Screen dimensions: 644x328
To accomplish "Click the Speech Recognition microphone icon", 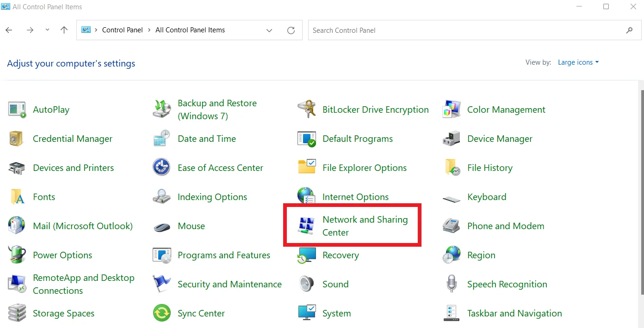I will coord(451,285).
